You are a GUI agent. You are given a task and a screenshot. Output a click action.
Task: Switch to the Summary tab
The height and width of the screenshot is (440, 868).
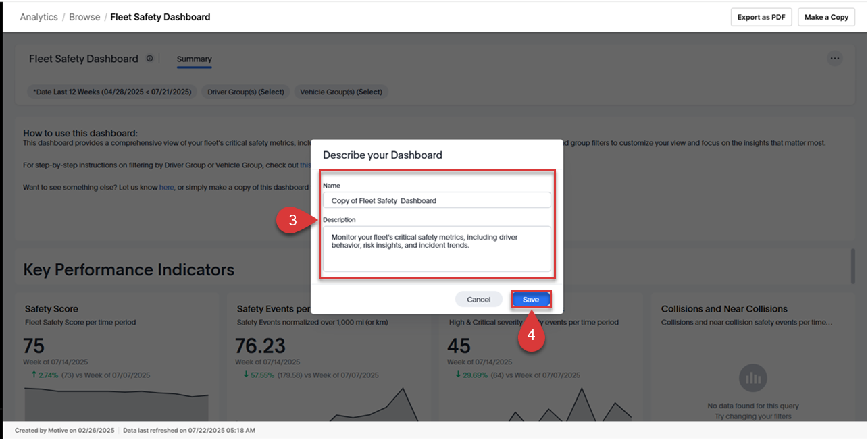point(195,59)
